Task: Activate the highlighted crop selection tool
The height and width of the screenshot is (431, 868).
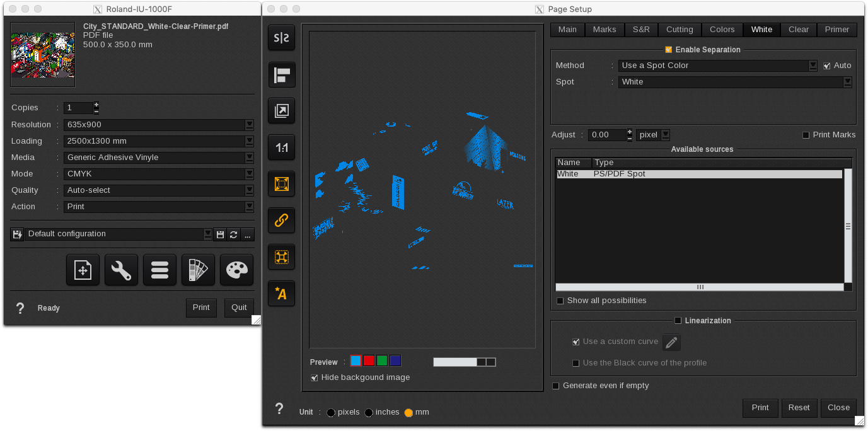Action: [x=281, y=184]
